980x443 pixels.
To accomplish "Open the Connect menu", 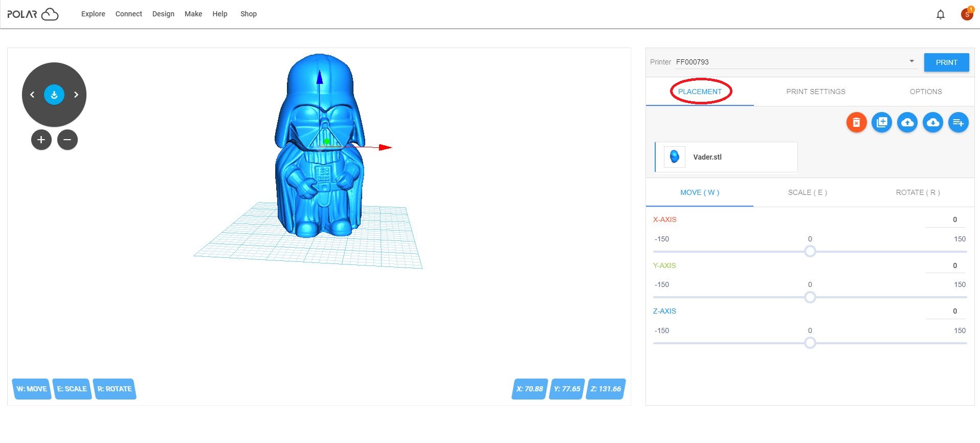I will [129, 14].
